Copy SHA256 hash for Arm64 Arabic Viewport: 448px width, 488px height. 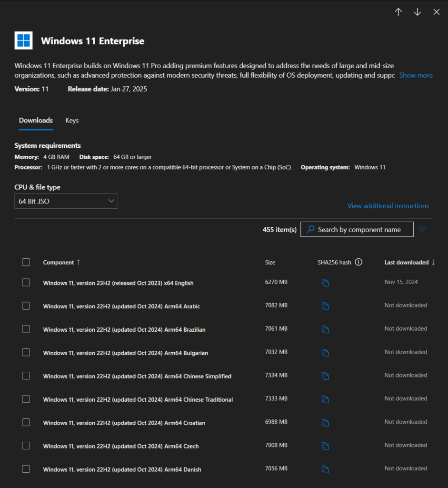pyautogui.click(x=325, y=306)
